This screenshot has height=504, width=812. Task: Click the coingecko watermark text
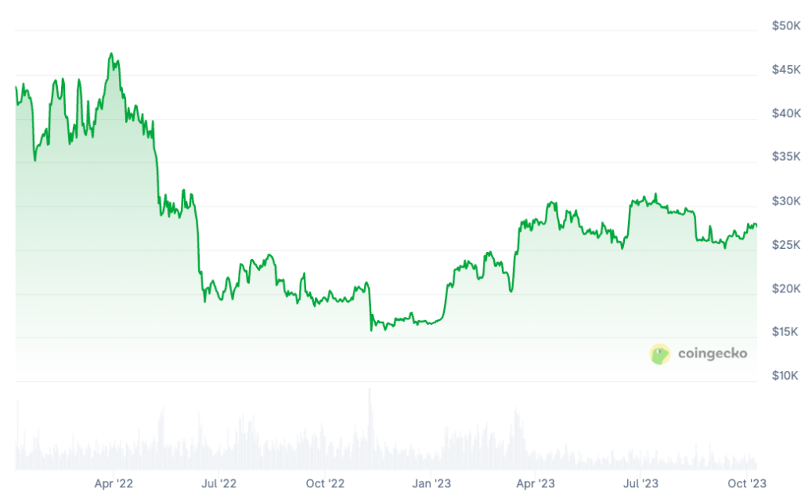[x=712, y=354]
